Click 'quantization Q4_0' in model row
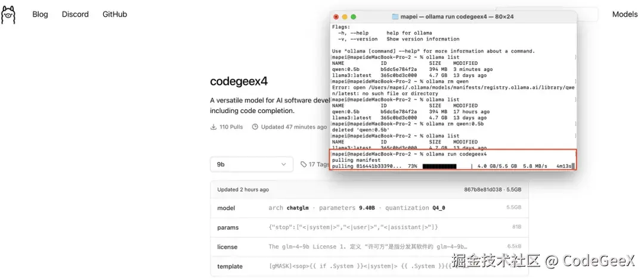This screenshot has height=278, width=644. click(x=415, y=208)
